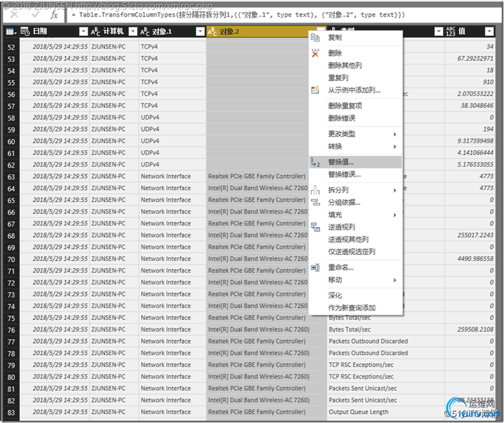Screen dimensions: 504x423
Task: Click the value 259508.2108 in row 76
Action: pos(475,329)
